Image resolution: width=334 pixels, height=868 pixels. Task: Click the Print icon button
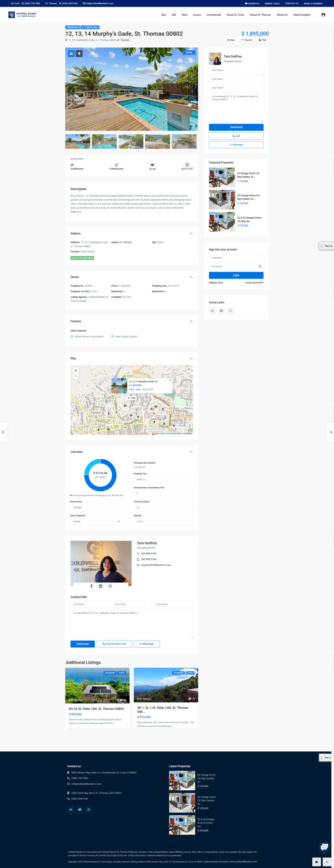coord(263,40)
